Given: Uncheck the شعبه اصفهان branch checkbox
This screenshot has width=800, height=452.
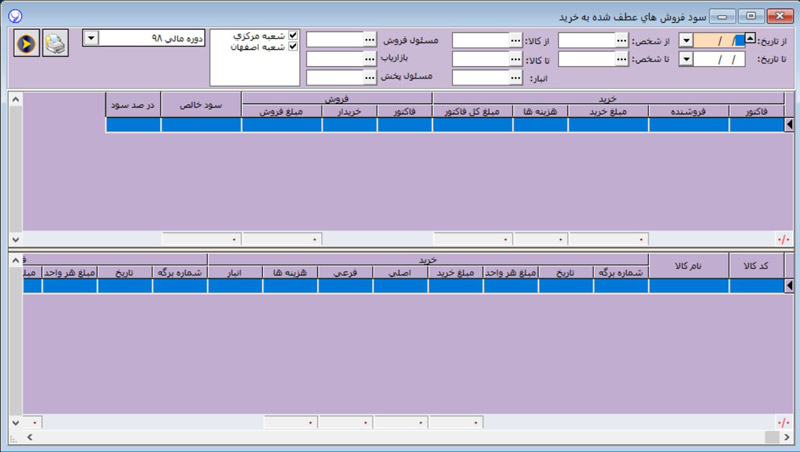Looking at the screenshot, I should point(293,46).
